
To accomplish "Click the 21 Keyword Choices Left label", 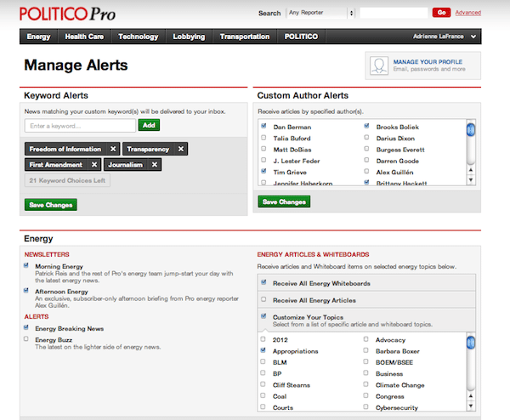I will [x=67, y=180].
